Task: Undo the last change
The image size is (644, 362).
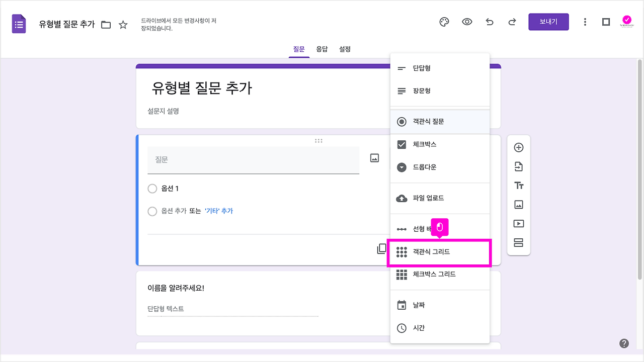Action: click(490, 22)
